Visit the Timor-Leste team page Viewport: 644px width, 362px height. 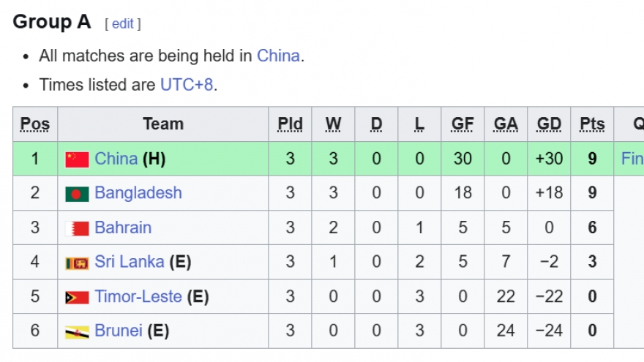pyautogui.click(x=138, y=296)
